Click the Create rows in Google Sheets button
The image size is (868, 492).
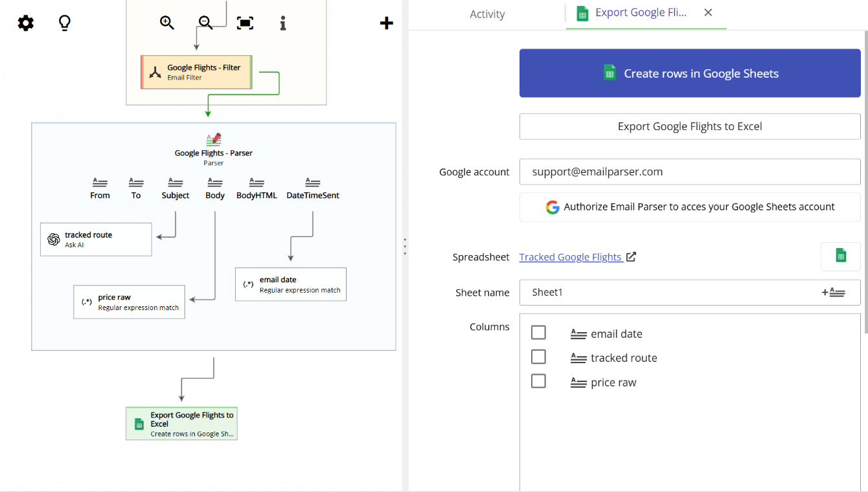pos(690,73)
